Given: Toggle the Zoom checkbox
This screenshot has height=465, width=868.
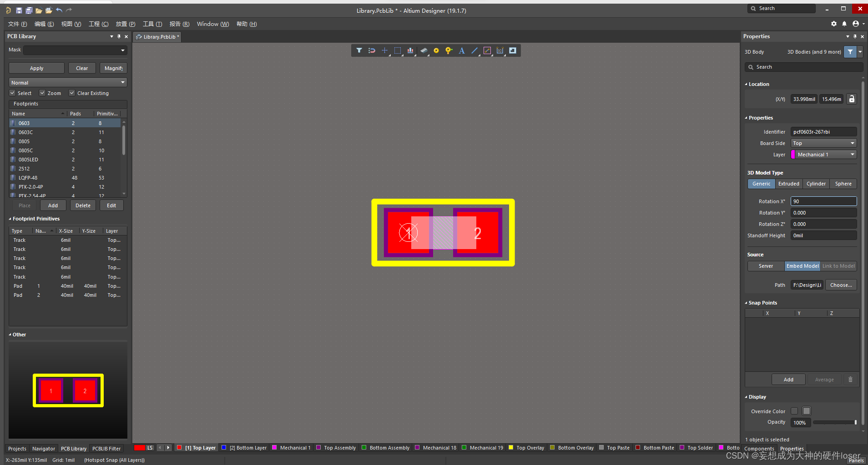Looking at the screenshot, I should tap(42, 93).
